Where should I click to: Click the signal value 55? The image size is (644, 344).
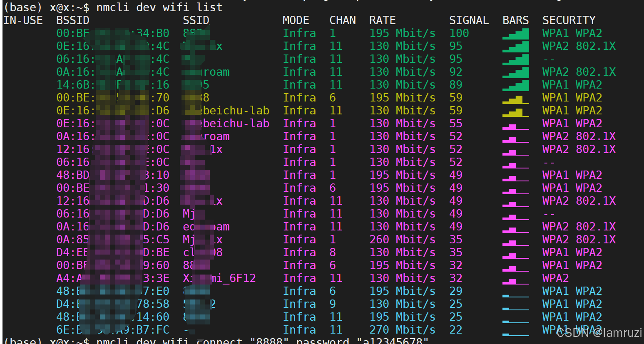(x=456, y=124)
